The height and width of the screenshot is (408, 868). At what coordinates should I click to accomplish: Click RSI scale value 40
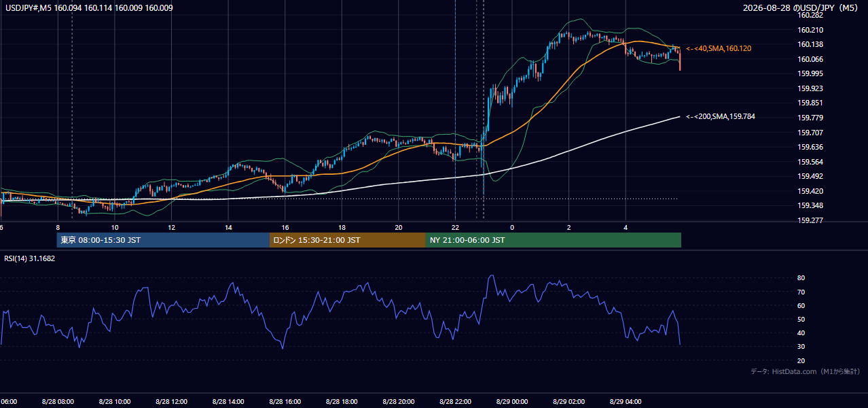[801, 333]
